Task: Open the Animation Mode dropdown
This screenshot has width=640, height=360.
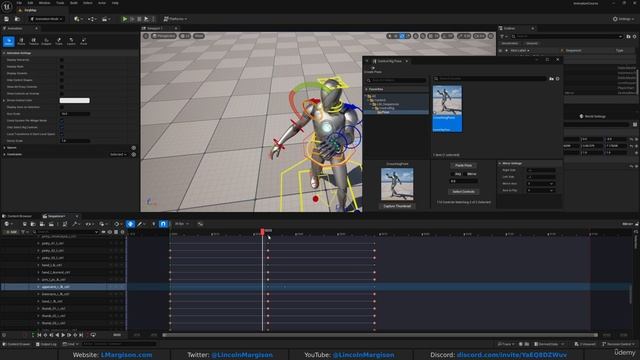Action: point(47,19)
